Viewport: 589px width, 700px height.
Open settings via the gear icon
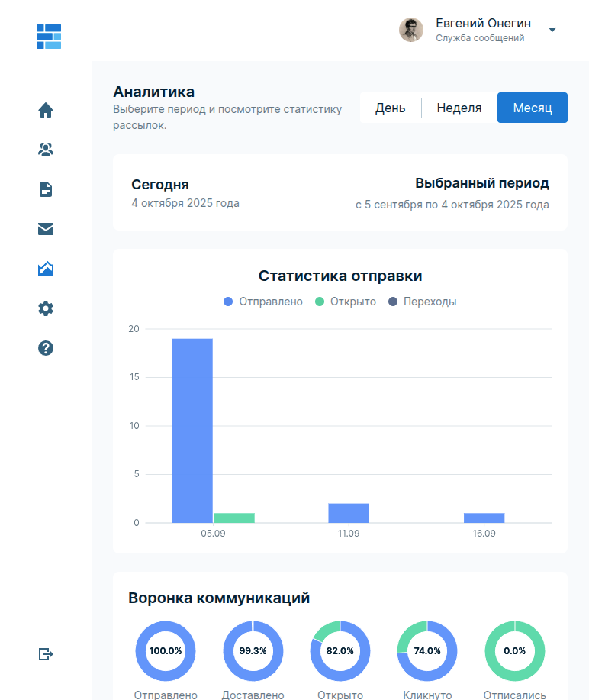tap(46, 308)
